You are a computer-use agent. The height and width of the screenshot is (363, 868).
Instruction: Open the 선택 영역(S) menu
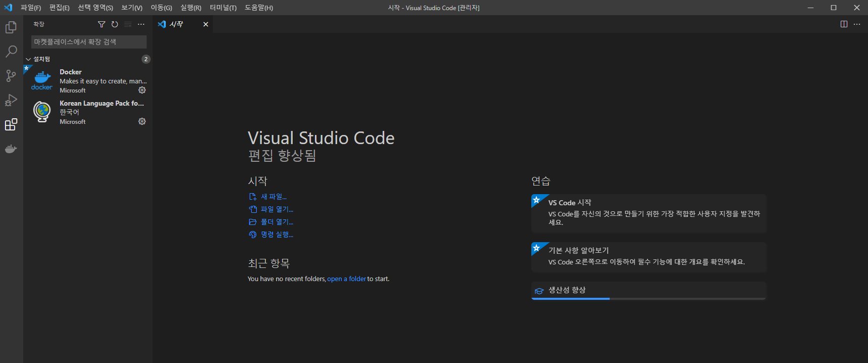(96, 8)
